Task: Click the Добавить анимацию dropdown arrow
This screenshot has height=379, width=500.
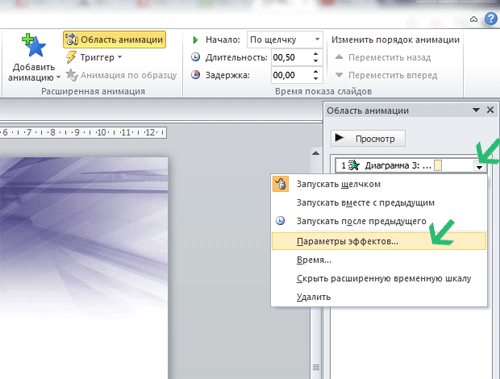Action: [x=58, y=78]
